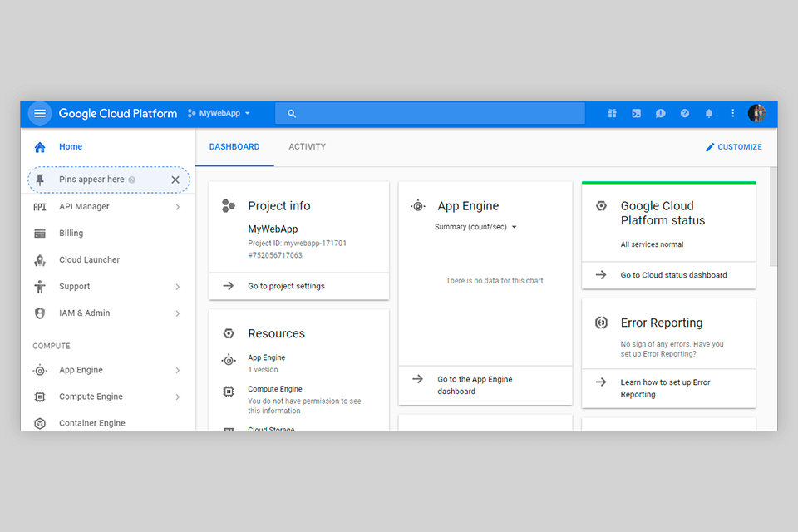Viewport: 798px width, 532px height.
Task: Open the MyWebApp project selector dropdown
Action: pyautogui.click(x=219, y=114)
